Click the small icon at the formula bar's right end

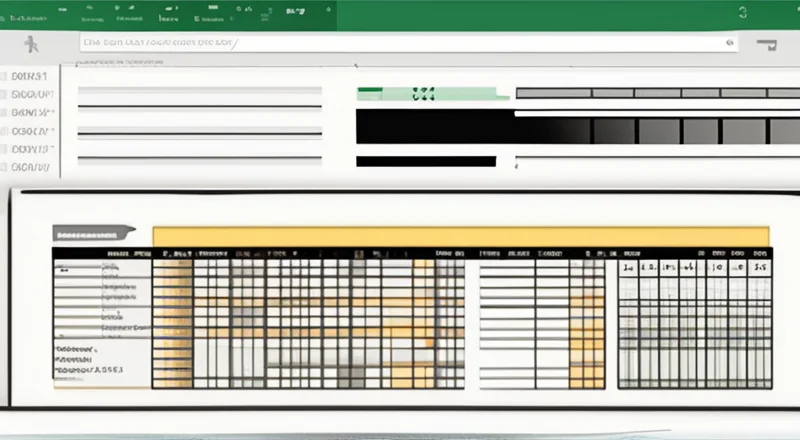point(729,43)
